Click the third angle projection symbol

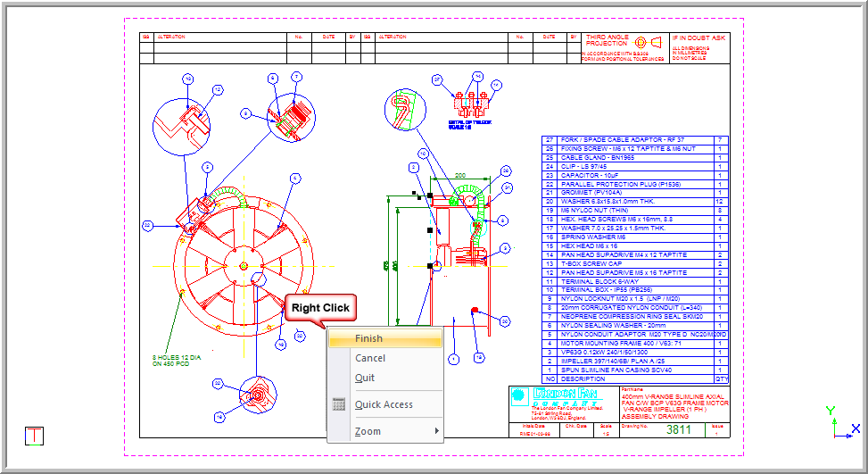(x=649, y=42)
